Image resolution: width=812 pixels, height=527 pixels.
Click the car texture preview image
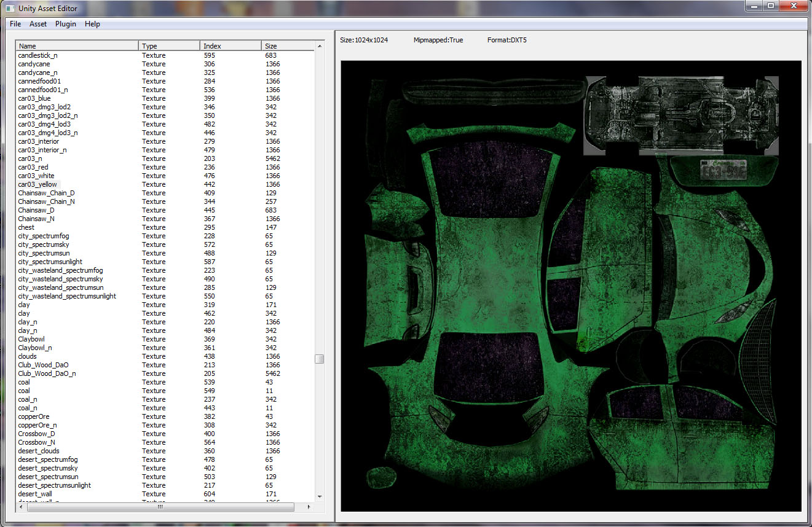571,286
